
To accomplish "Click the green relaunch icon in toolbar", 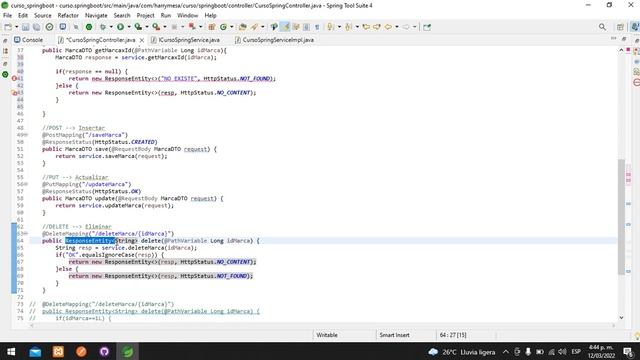I will coord(89,27).
